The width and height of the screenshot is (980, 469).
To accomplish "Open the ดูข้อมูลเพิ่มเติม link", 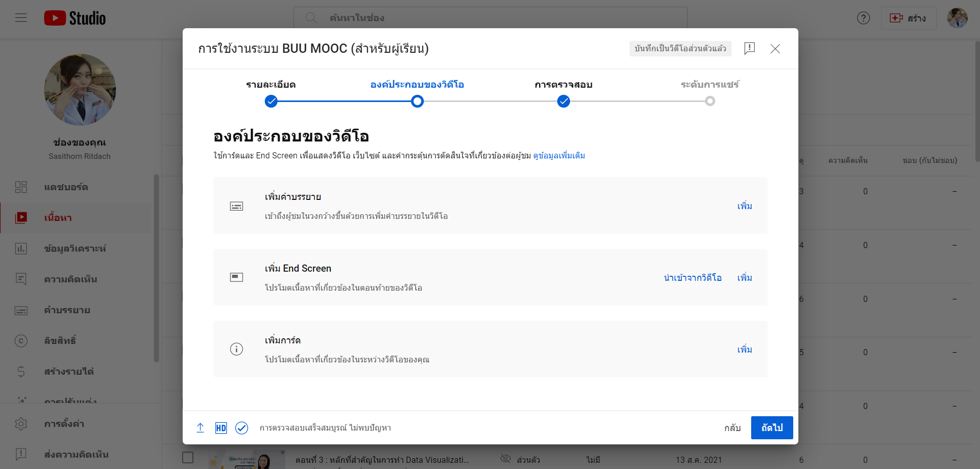I will [559, 156].
